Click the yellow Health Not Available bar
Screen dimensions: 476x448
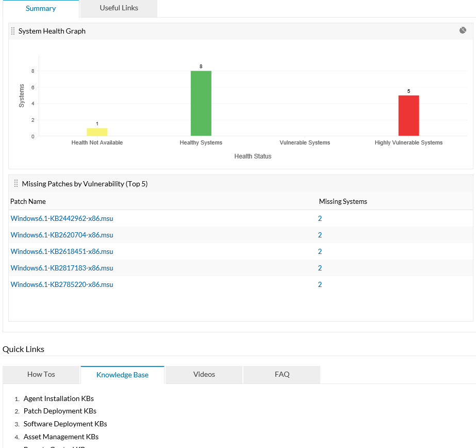click(x=97, y=132)
